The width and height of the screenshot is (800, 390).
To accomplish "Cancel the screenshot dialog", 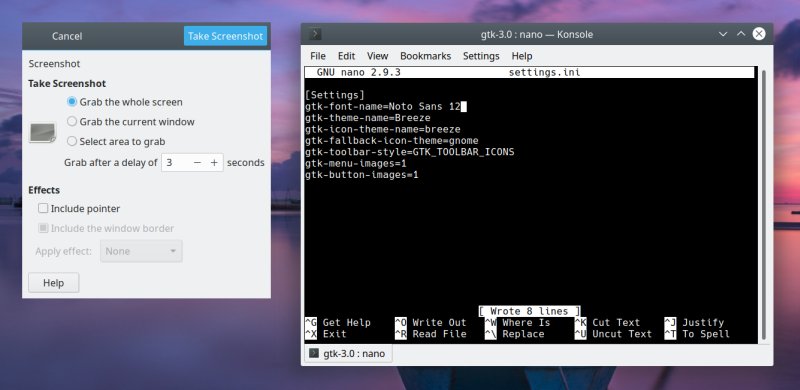I will point(67,36).
